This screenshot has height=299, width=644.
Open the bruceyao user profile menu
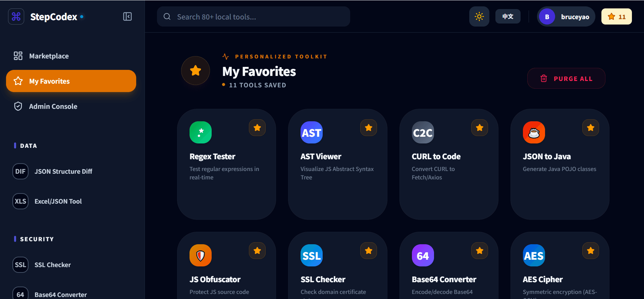(x=566, y=16)
